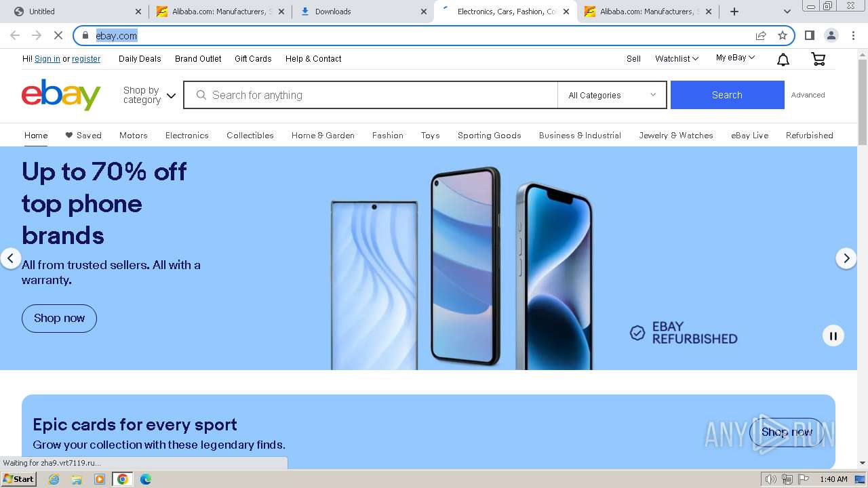Open the Sporting Goods category

pos(490,136)
